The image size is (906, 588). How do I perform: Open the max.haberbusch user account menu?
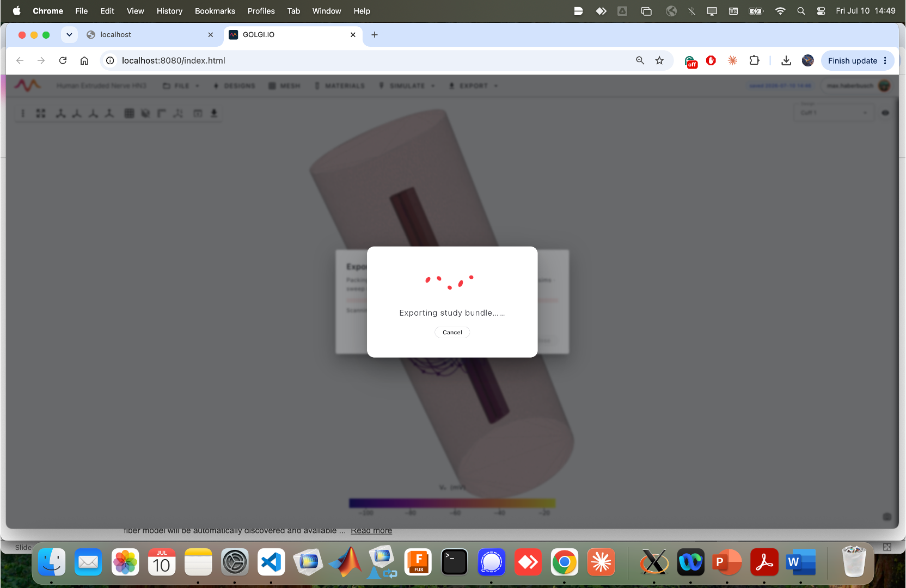coord(858,85)
